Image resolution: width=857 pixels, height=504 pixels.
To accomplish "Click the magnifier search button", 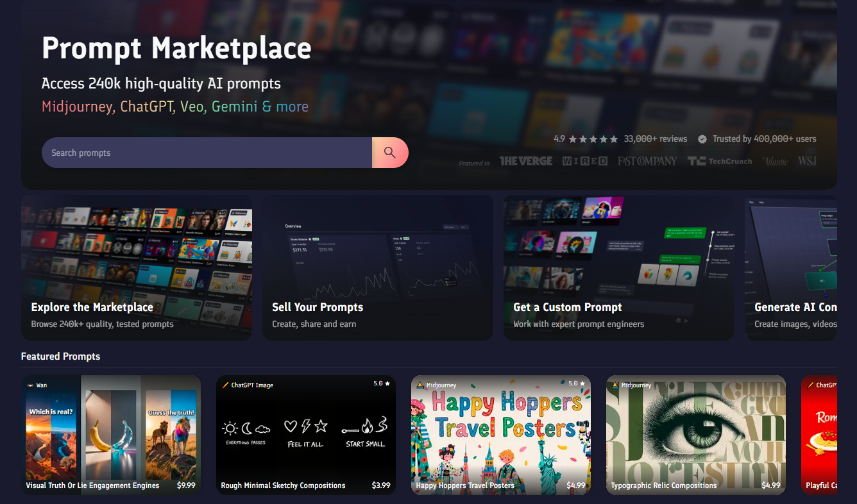I will point(390,153).
